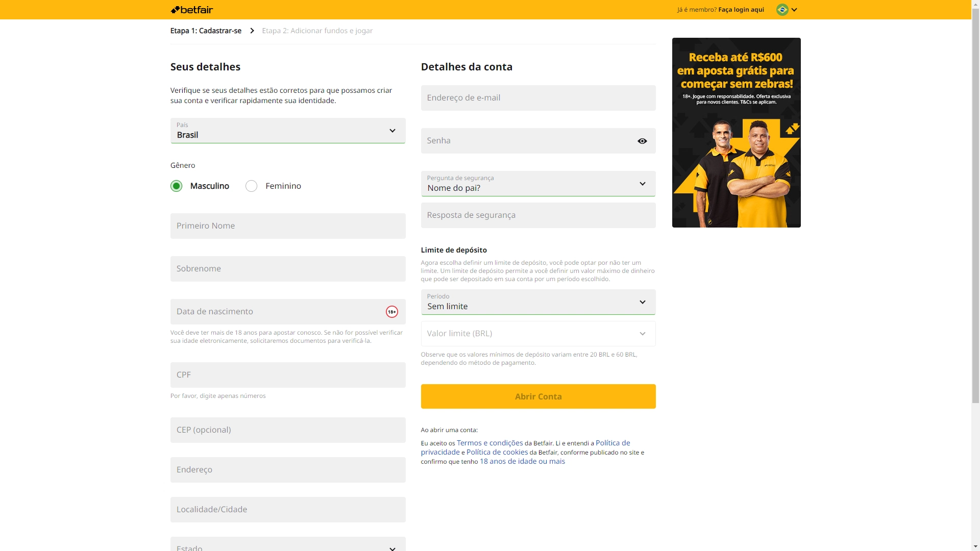Select Etapa 2: Adicionar fundos e jogar

(317, 31)
